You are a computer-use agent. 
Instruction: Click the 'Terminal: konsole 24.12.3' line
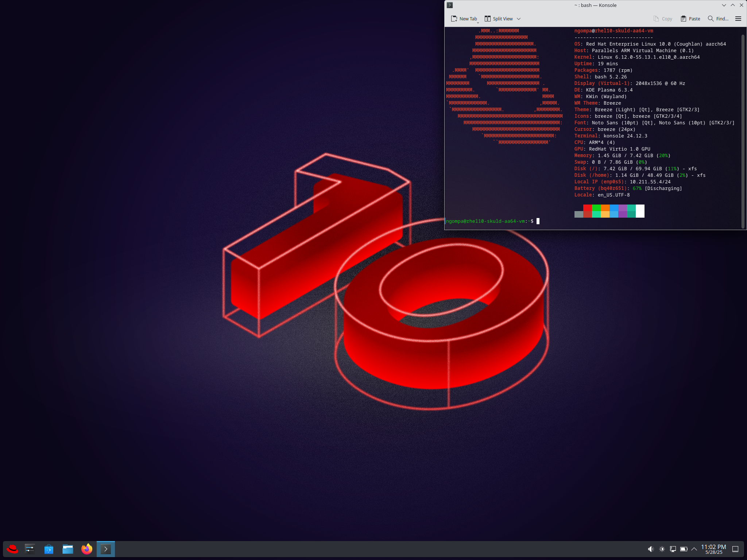tap(611, 136)
